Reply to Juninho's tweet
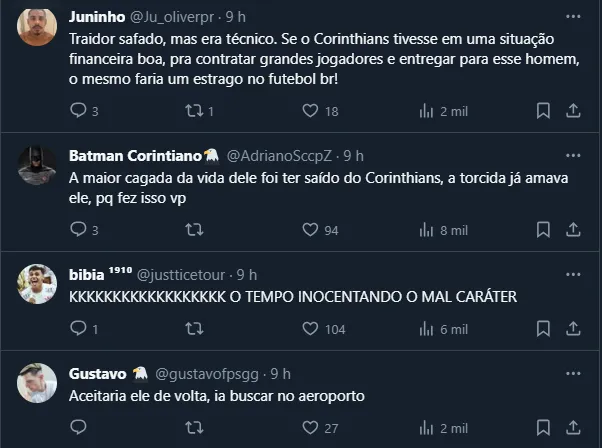The image size is (602, 448). pos(77,112)
